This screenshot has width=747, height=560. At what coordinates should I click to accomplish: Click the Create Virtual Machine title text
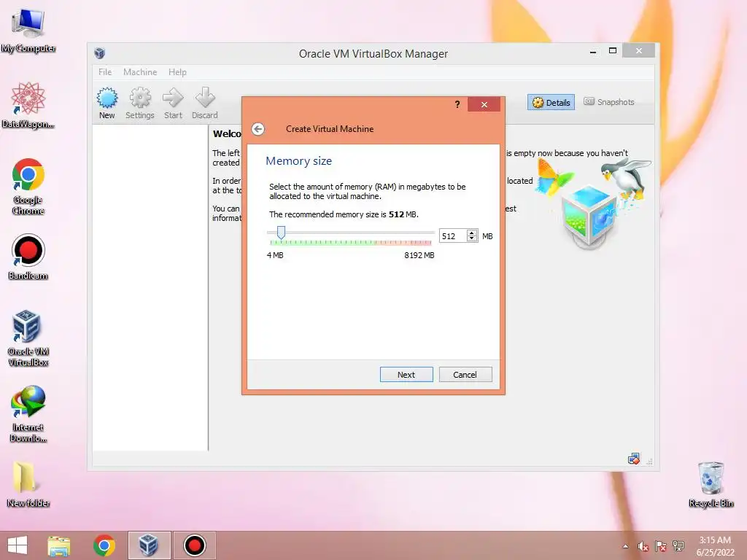pyautogui.click(x=330, y=129)
